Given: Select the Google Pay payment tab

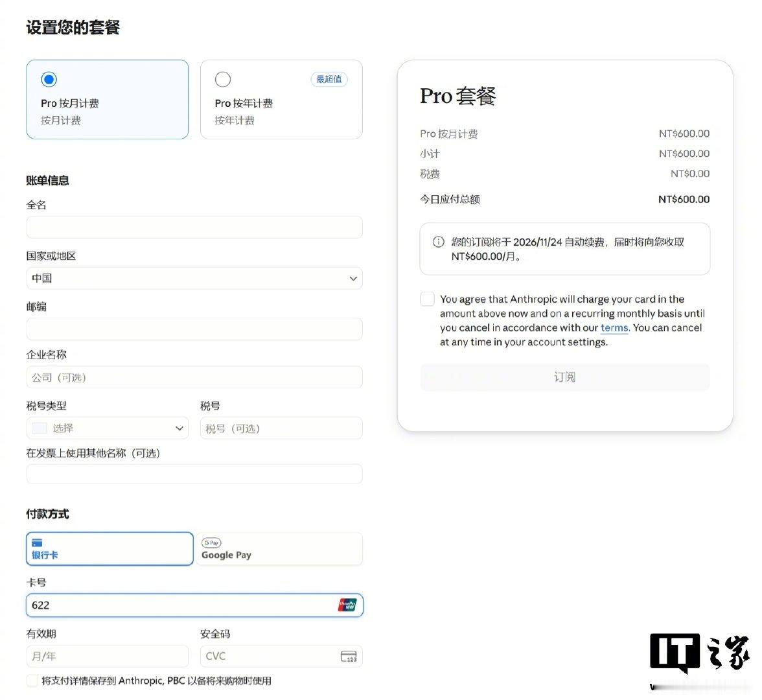Looking at the screenshot, I should (279, 549).
